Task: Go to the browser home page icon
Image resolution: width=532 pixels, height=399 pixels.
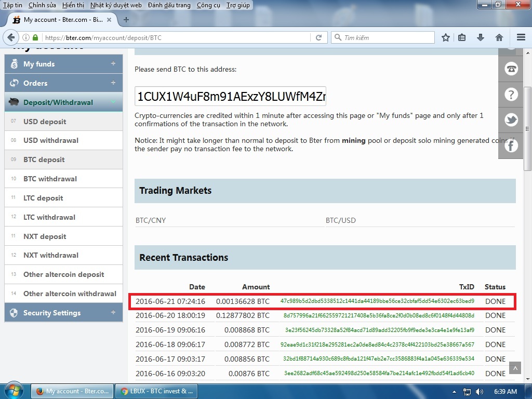Action: (x=499, y=37)
